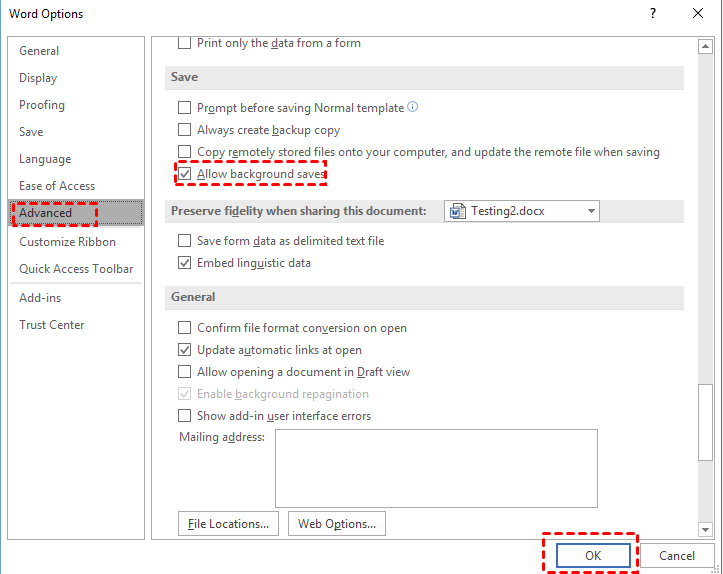723x574 pixels.
Task: Switch to the Display category
Action: (76, 78)
